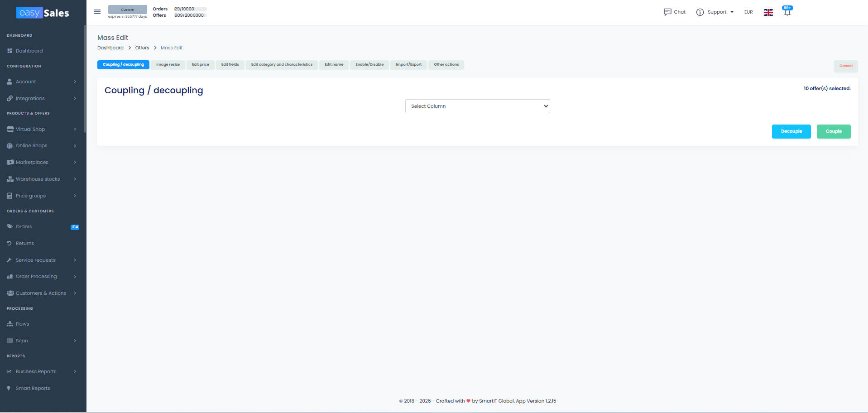Expand the Scan chevron

pos(75,341)
